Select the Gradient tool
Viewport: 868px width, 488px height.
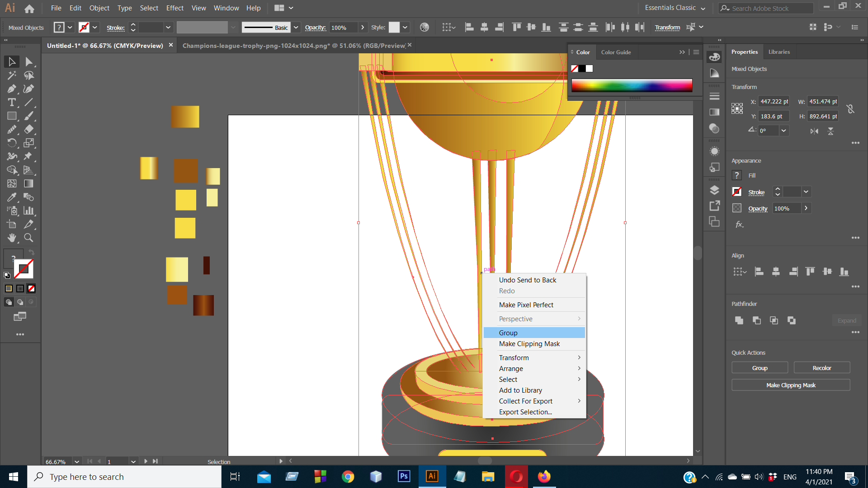coord(29,183)
